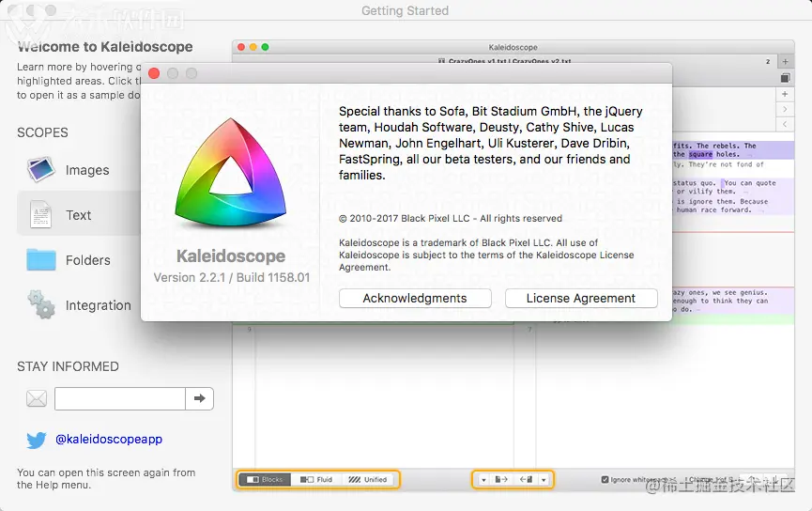812x511 pixels.
Task: Click the yellow minimize button of preview window
Action: 253,47
